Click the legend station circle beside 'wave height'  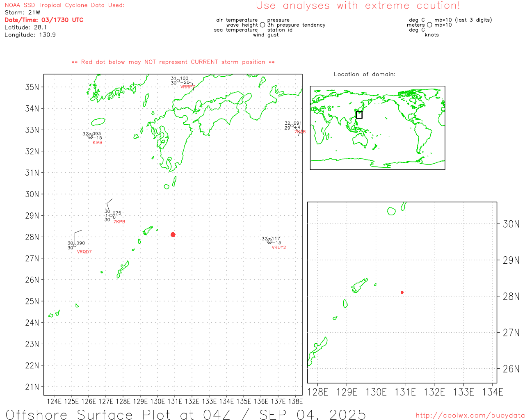262,25
